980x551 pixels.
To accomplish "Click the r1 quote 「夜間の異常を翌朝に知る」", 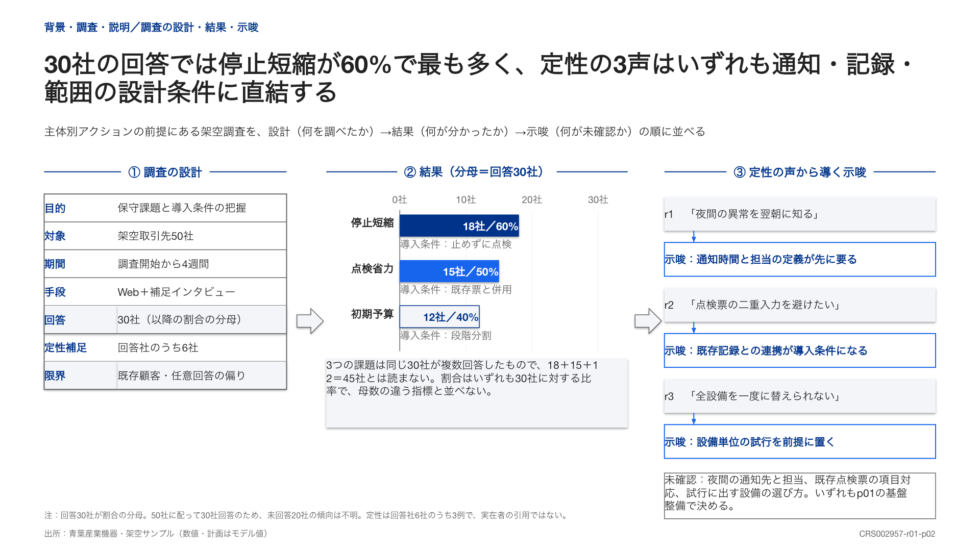I will coord(800,214).
